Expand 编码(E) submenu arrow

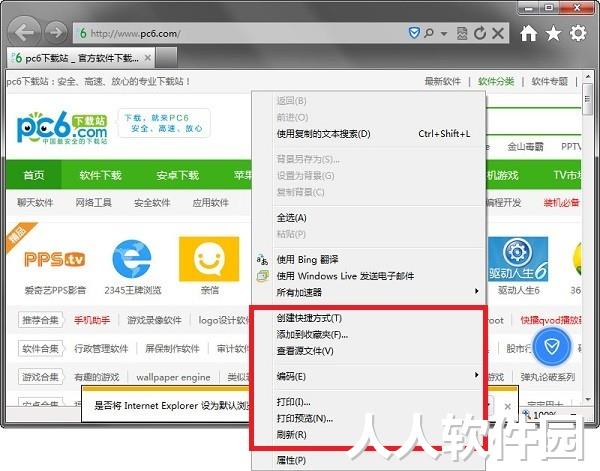click(476, 375)
